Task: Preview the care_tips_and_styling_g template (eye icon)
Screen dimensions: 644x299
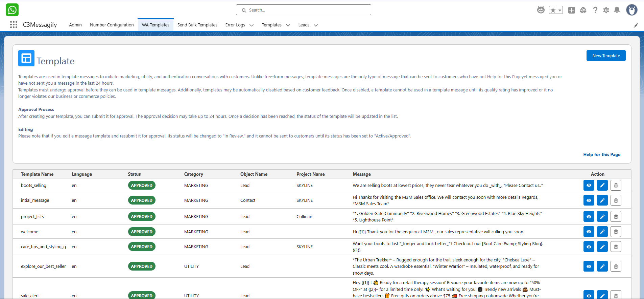Action: [589, 247]
